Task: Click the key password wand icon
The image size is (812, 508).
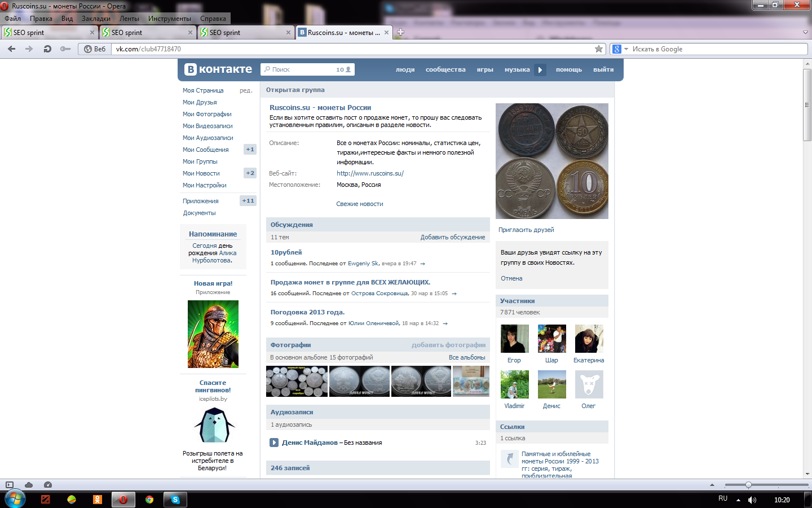Action: [x=65, y=49]
